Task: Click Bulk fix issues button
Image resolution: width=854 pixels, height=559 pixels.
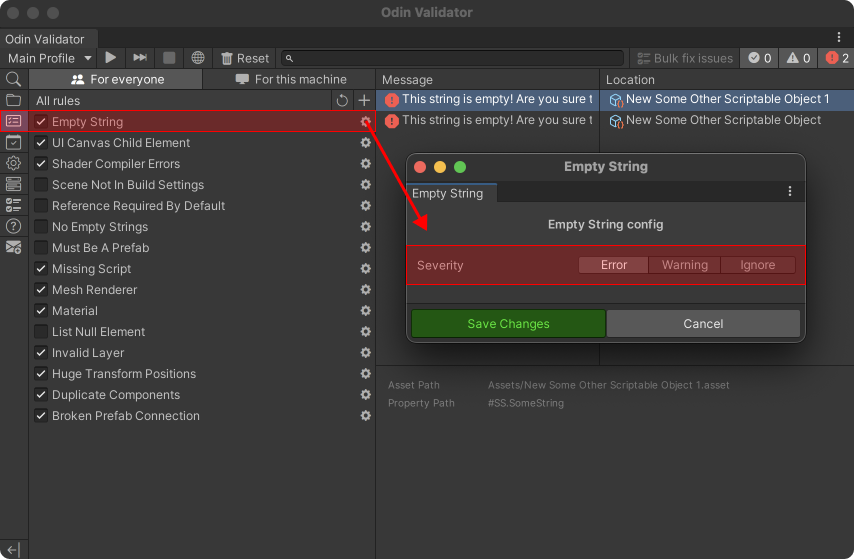Action: click(685, 58)
